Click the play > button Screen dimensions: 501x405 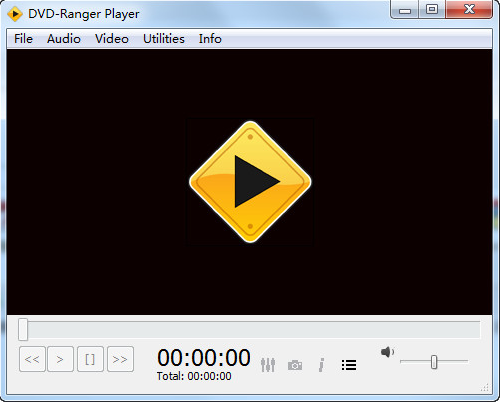(x=60, y=359)
